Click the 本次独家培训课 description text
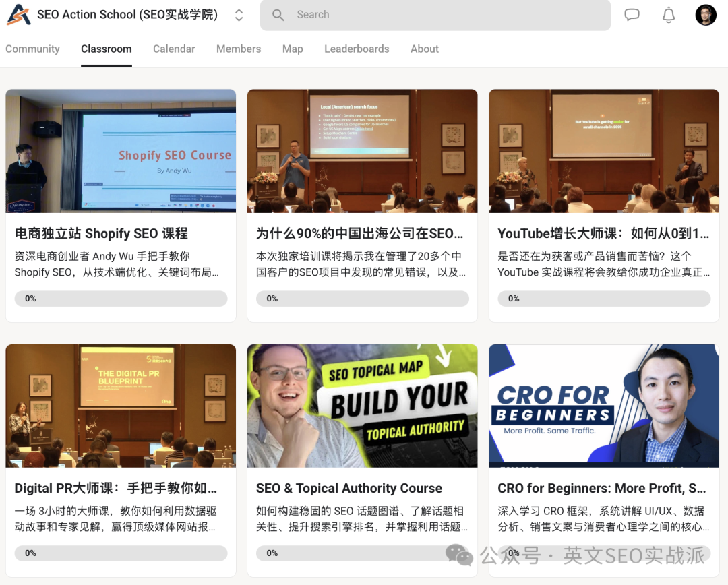This screenshot has height=585, width=728. pos(361,264)
